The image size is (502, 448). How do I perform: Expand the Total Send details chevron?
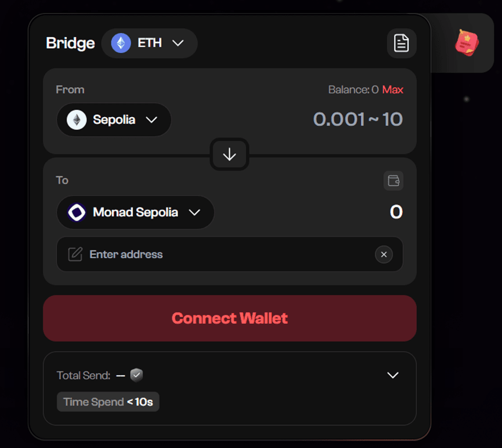[x=393, y=375]
